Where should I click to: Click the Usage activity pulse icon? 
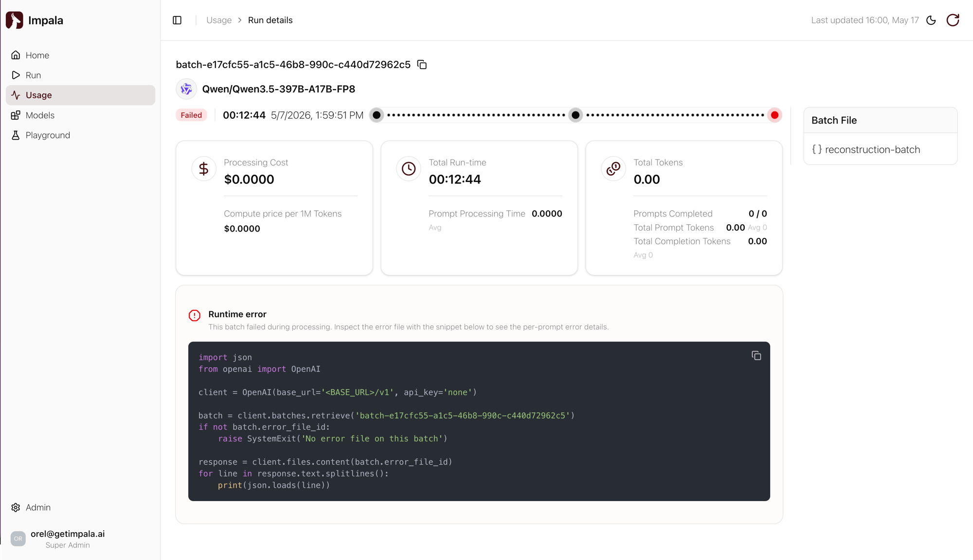[x=16, y=95]
